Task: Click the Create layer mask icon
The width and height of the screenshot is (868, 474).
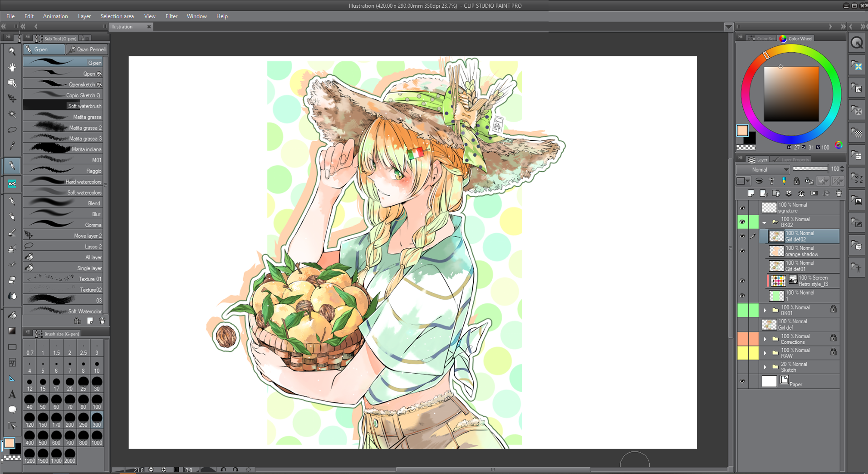Action: [x=814, y=193]
